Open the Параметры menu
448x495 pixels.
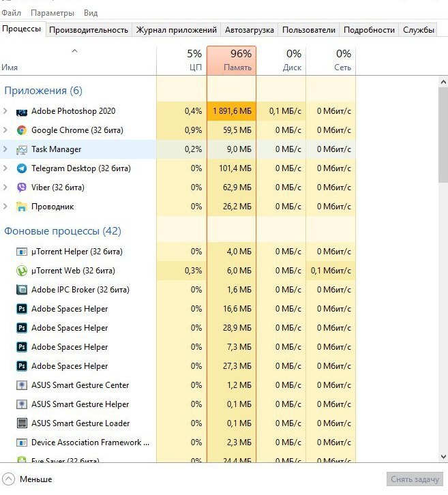pos(53,13)
